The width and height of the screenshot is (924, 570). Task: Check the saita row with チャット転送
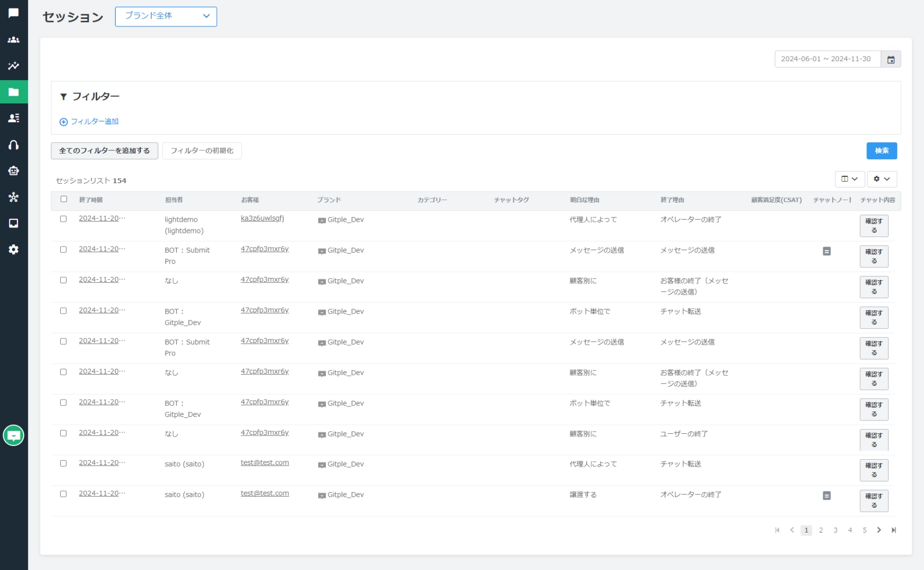click(x=63, y=463)
